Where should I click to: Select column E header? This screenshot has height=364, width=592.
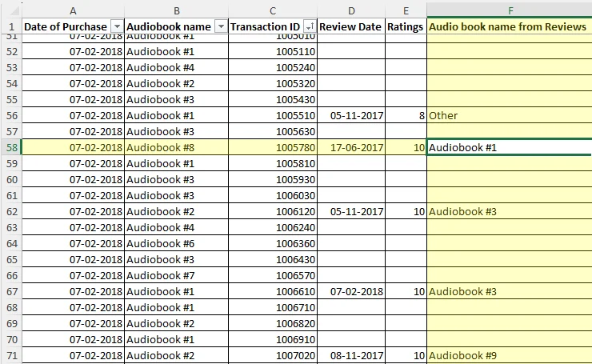(406, 11)
